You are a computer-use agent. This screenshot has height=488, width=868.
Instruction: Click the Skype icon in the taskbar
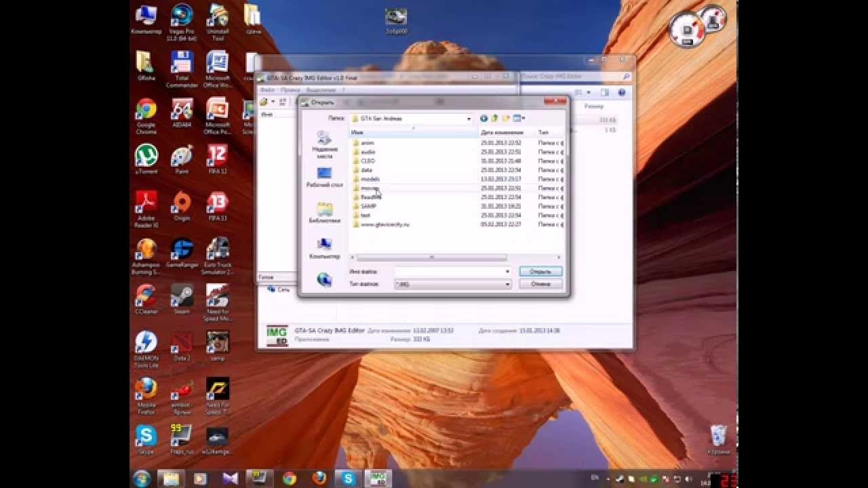point(349,479)
